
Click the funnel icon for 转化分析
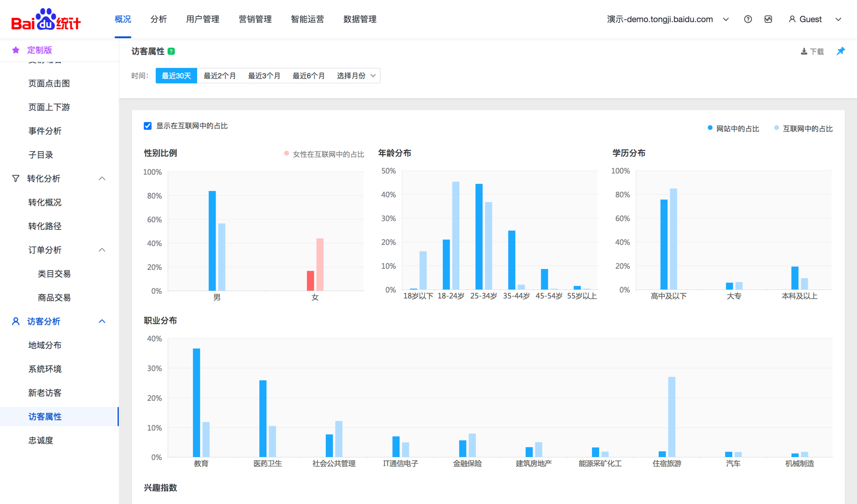(16, 178)
